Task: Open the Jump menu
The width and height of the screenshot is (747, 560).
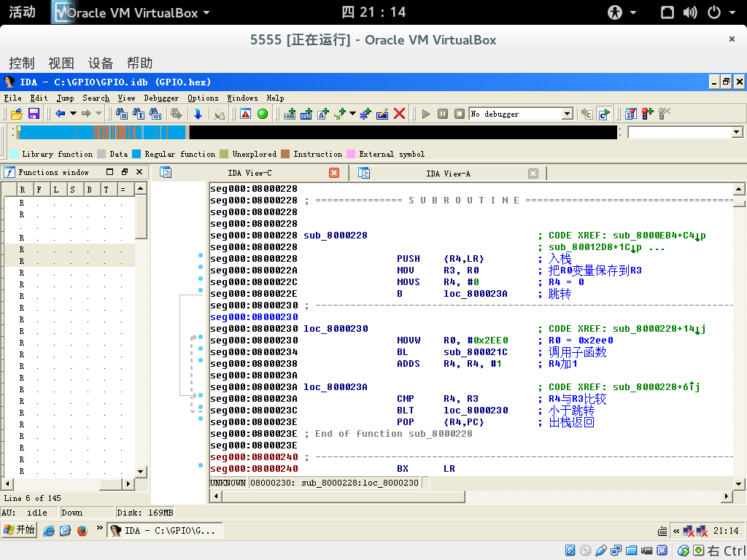Action: coord(65,98)
